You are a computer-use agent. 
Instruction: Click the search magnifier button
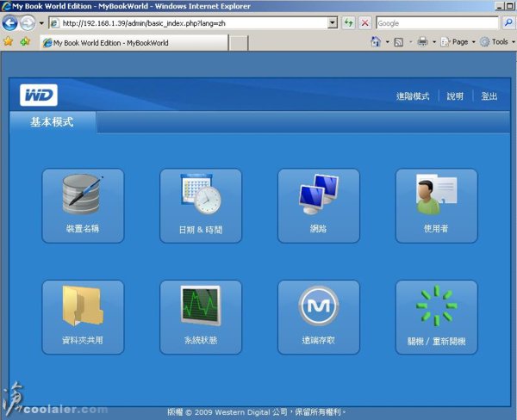pyautogui.click(x=508, y=22)
